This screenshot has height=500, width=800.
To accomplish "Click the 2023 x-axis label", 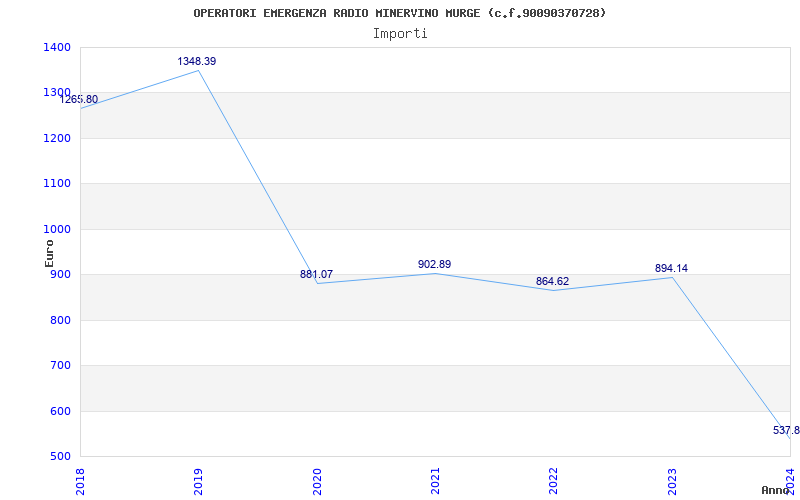I will [x=672, y=481].
